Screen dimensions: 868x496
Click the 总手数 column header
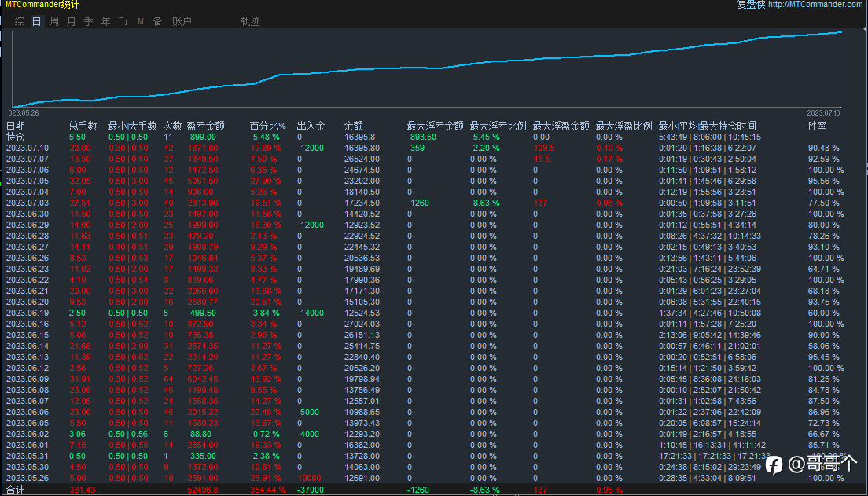click(x=83, y=127)
